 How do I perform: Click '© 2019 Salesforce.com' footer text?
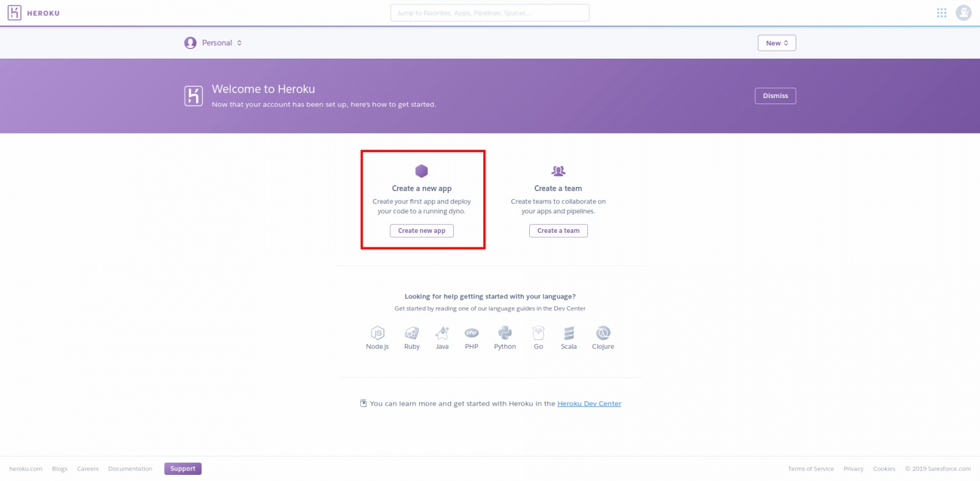938,469
